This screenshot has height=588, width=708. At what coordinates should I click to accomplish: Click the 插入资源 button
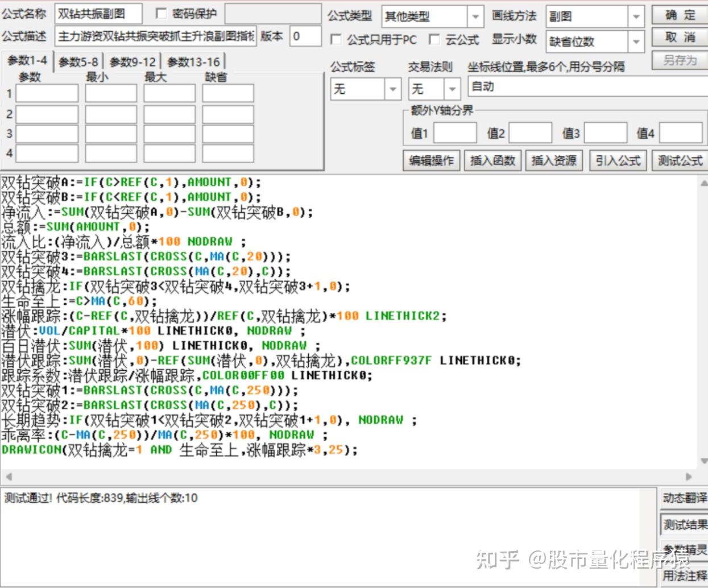pyautogui.click(x=554, y=161)
